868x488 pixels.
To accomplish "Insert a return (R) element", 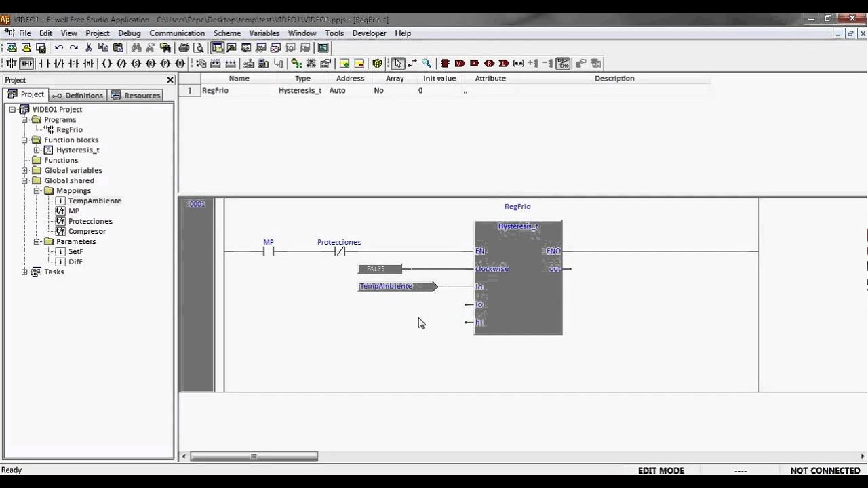I will (x=490, y=63).
